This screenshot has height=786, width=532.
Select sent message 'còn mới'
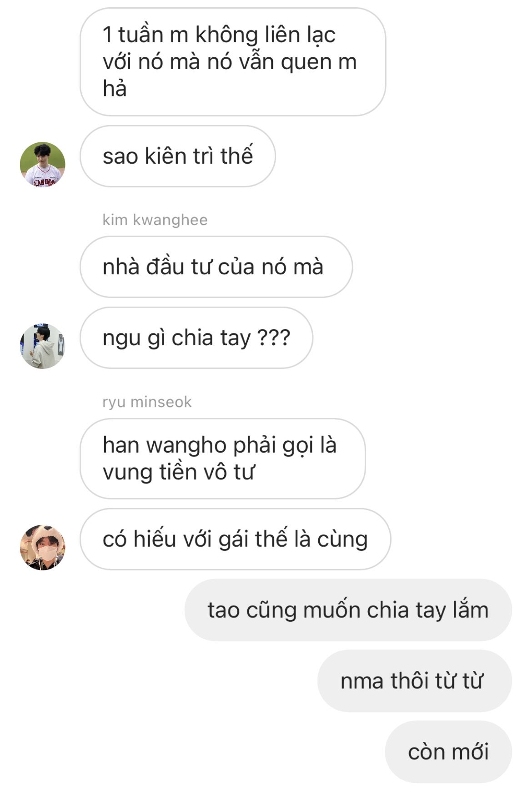[x=448, y=751]
